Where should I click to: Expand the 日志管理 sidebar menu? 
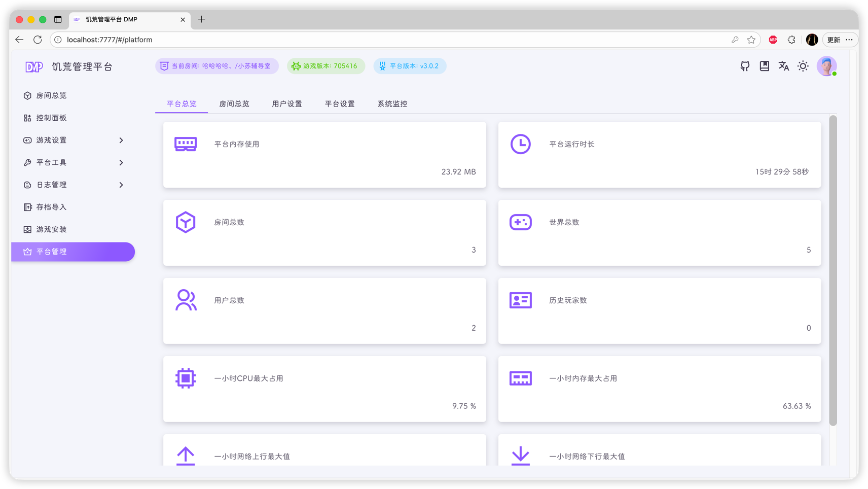coord(73,185)
